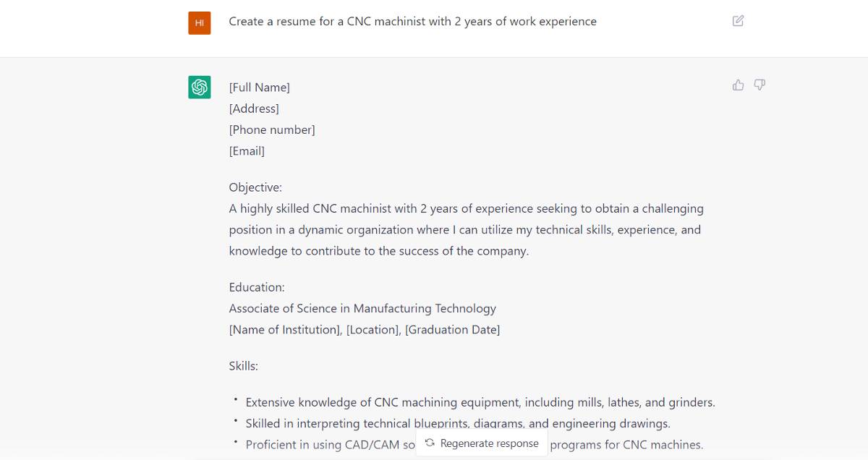Click the edit pencil icon beside the prompt

click(x=737, y=21)
